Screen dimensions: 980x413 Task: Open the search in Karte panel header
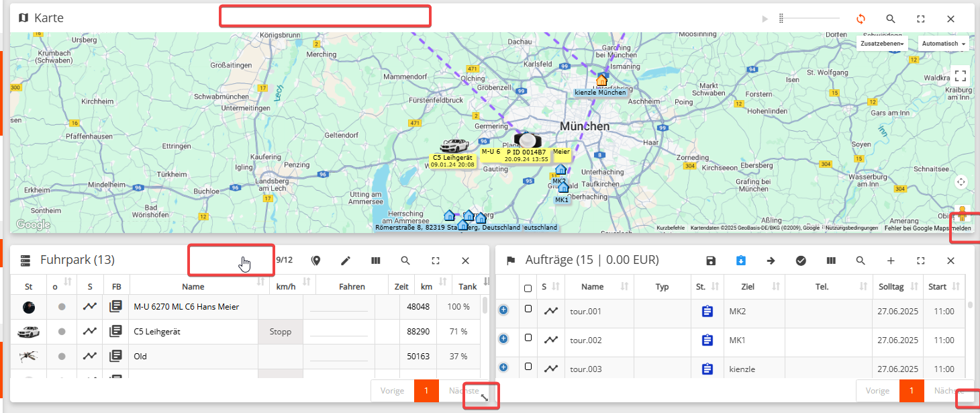(x=891, y=19)
